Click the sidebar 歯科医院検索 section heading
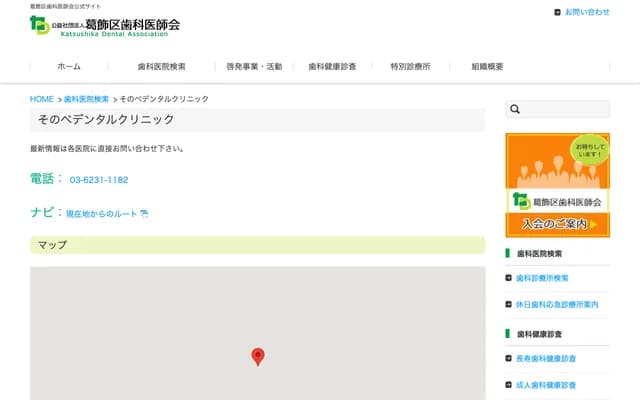This screenshot has width=640, height=400. (539, 254)
